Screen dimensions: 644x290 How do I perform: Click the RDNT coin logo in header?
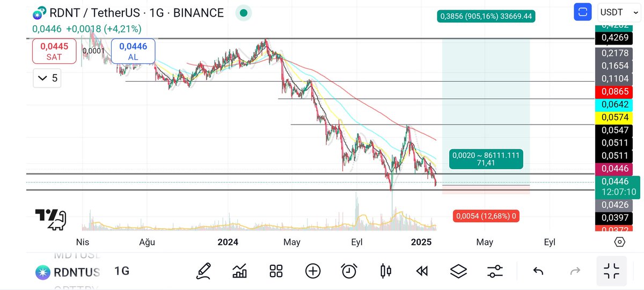click(x=40, y=13)
